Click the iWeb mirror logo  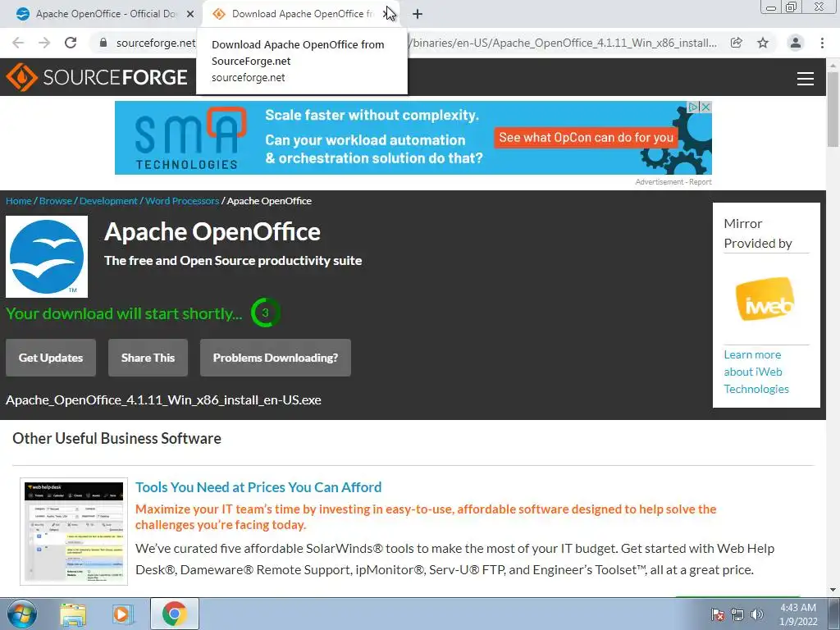click(765, 299)
